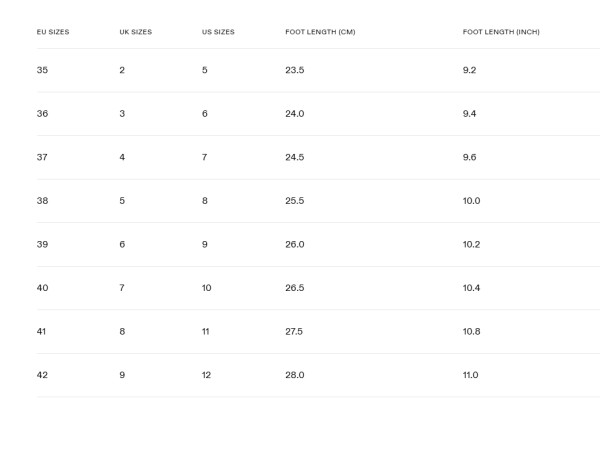This screenshot has height=453, width=600.
Task: Select the 27.5 cm foot length cell
Action: click(x=294, y=331)
